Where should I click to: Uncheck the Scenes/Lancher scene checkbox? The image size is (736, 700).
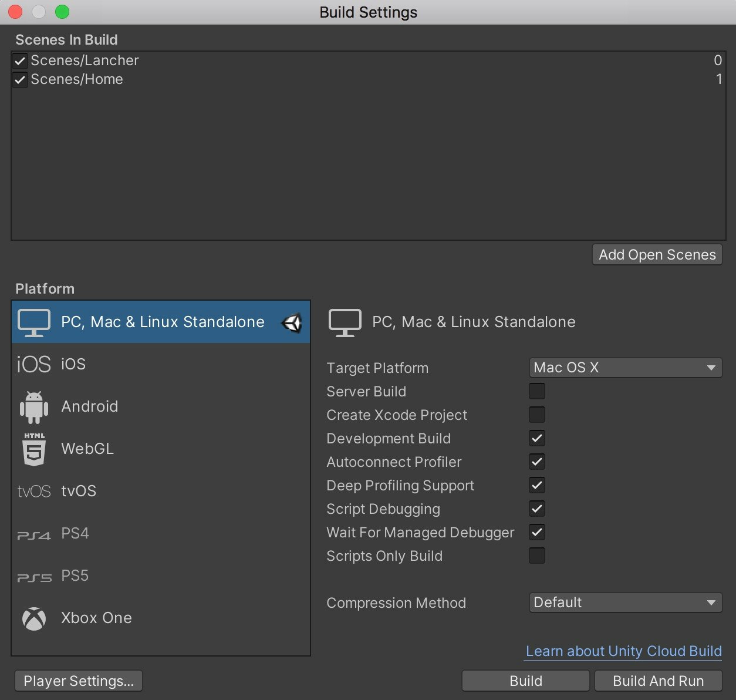pyautogui.click(x=20, y=60)
